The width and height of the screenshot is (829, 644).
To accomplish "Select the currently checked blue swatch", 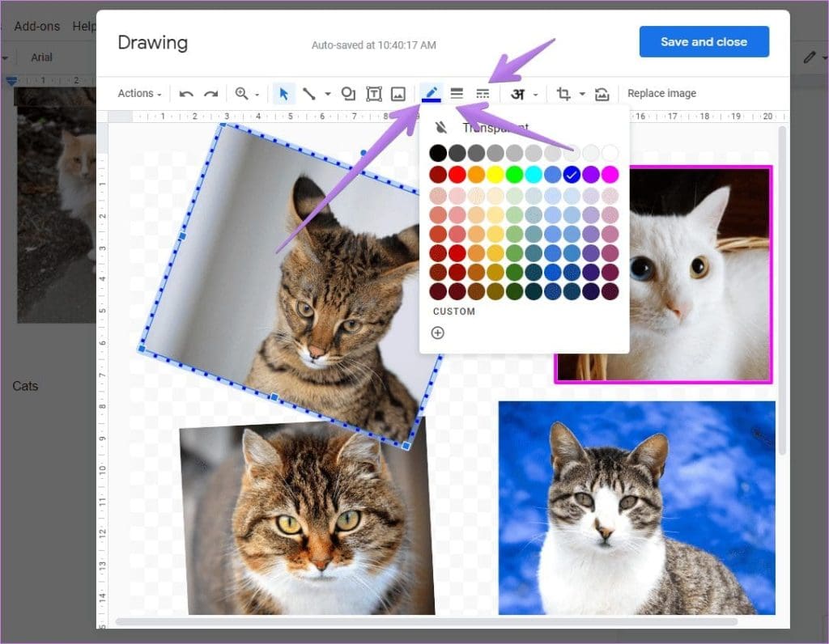I will pos(572,174).
